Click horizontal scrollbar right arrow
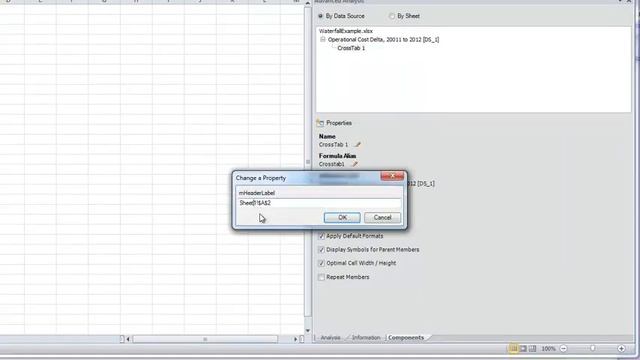The width and height of the screenshot is (640, 360). pyautogui.click(x=296, y=339)
